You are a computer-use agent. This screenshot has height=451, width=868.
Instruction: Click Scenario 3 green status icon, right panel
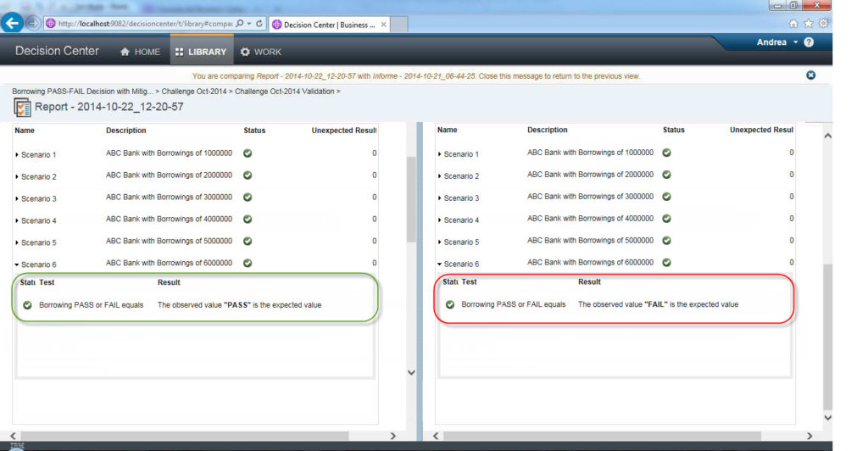pyautogui.click(x=666, y=197)
